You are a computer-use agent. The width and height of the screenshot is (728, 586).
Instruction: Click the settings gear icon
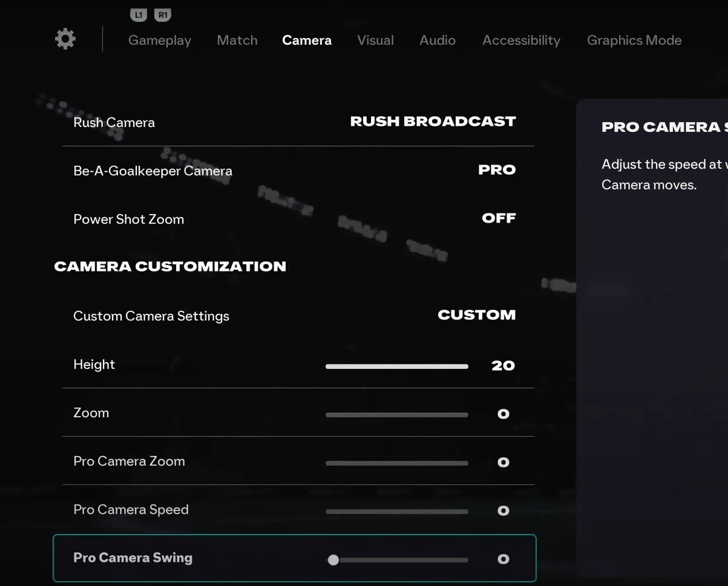point(65,39)
